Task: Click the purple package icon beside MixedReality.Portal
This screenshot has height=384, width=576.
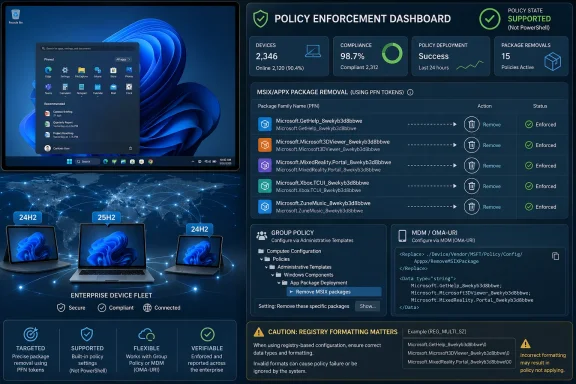Action: [264, 165]
